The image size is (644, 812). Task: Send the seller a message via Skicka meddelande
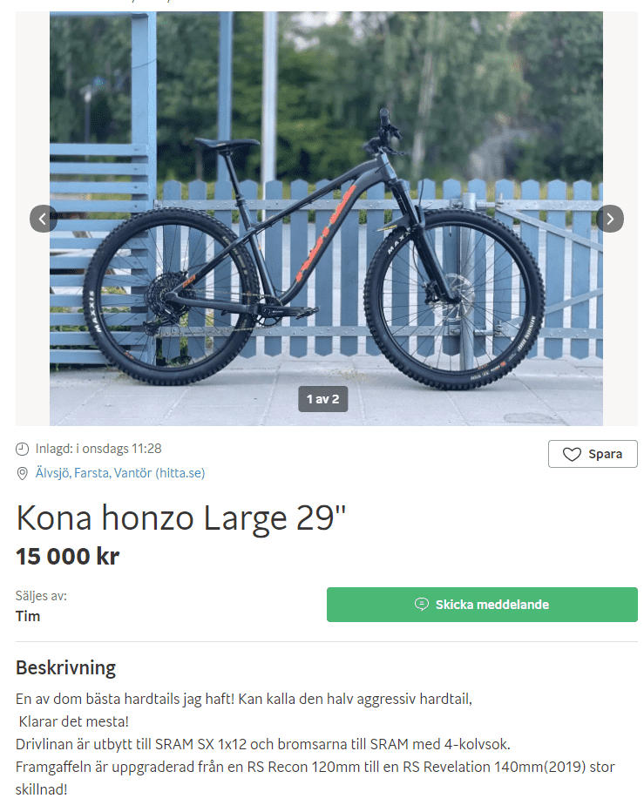(x=482, y=605)
